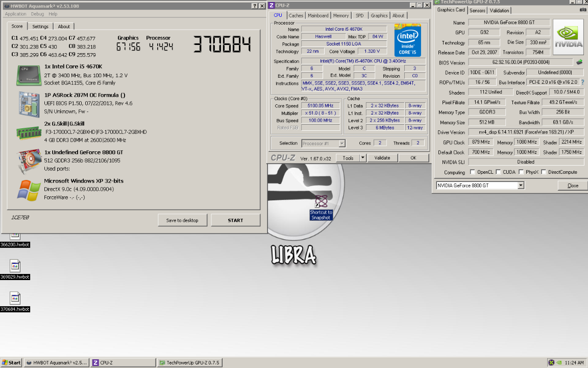Click the TechPowerUp GPU-Z taskbar button
Screen dimensions: 588x368
[x=190, y=362]
